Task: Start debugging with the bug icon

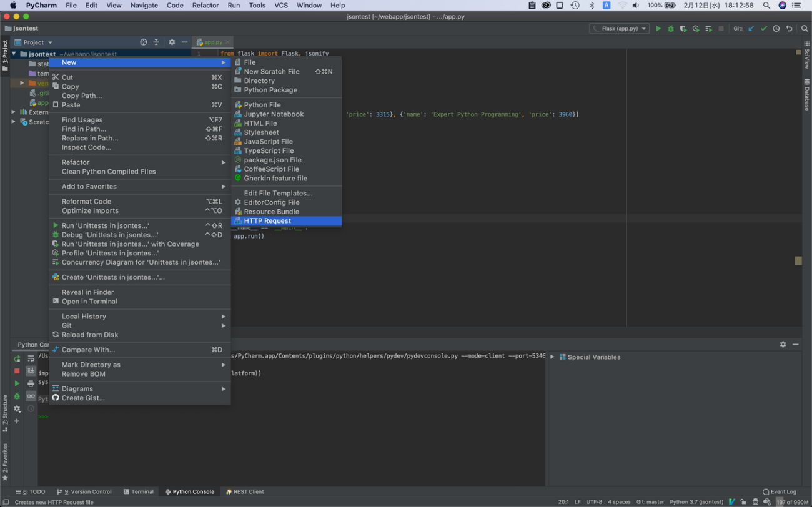Action: tap(671, 28)
